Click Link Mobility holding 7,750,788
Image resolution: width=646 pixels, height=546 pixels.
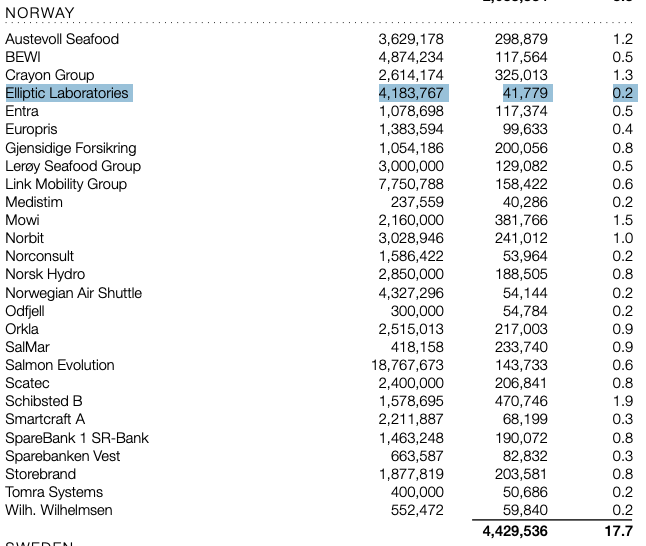coord(411,184)
